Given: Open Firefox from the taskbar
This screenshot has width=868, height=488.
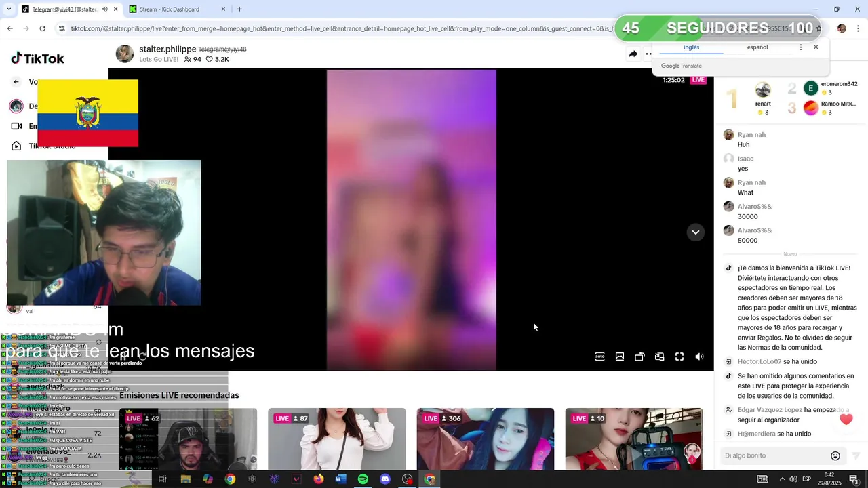Looking at the screenshot, I should click(319, 479).
